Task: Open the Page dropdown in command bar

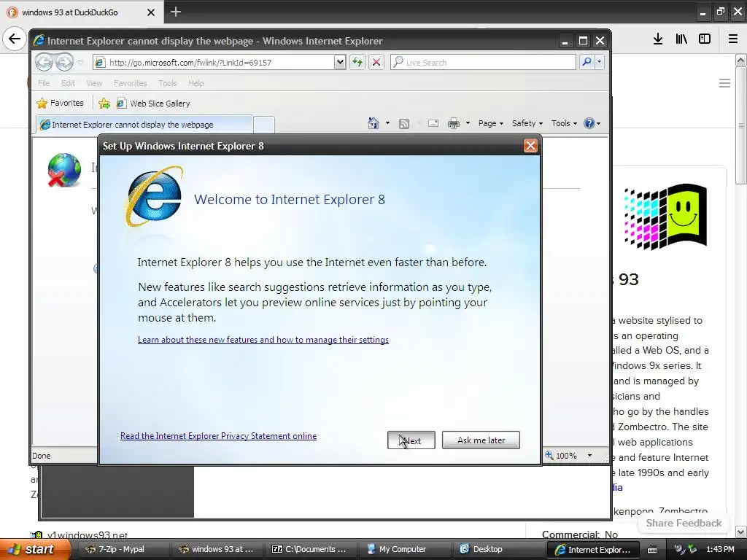Action: point(491,123)
